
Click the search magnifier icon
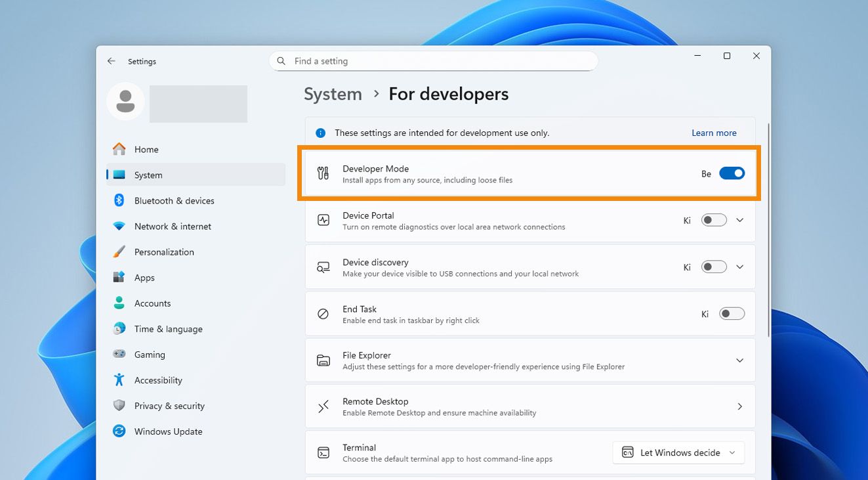[x=281, y=61]
